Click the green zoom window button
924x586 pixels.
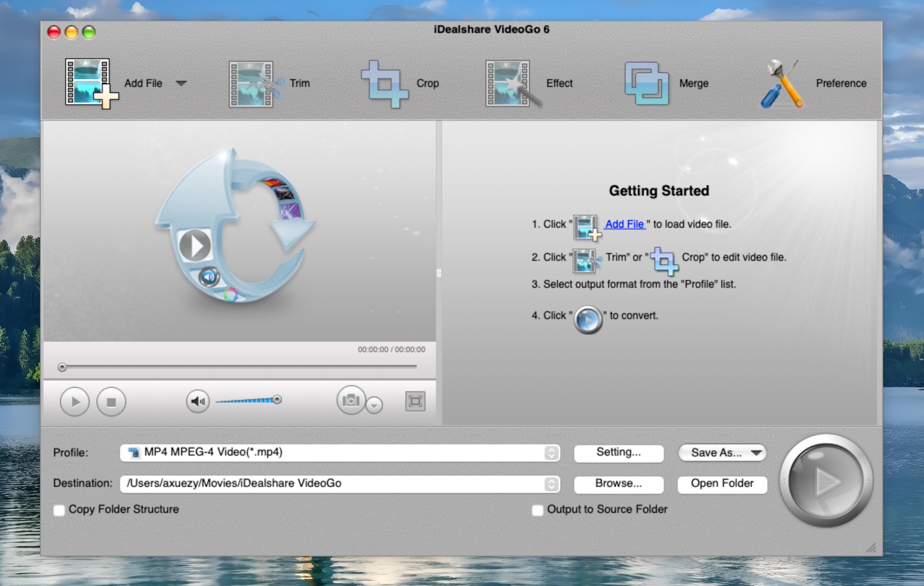pyautogui.click(x=89, y=32)
